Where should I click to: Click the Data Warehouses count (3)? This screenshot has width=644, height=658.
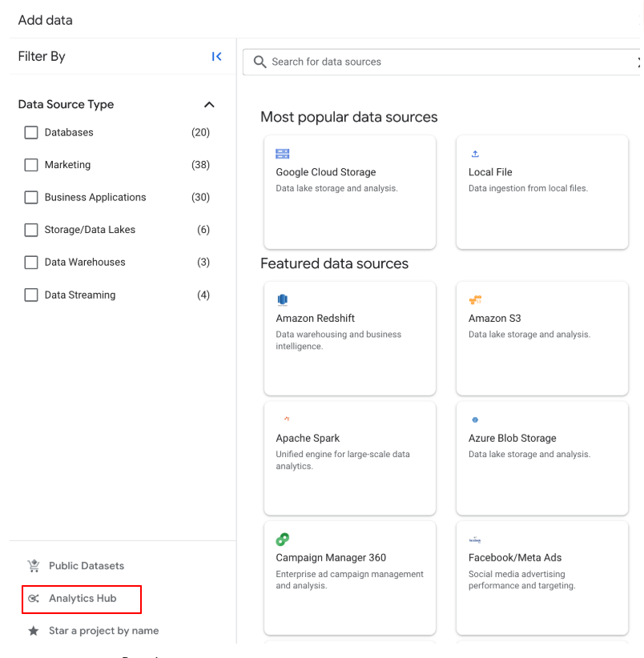pos(203,263)
